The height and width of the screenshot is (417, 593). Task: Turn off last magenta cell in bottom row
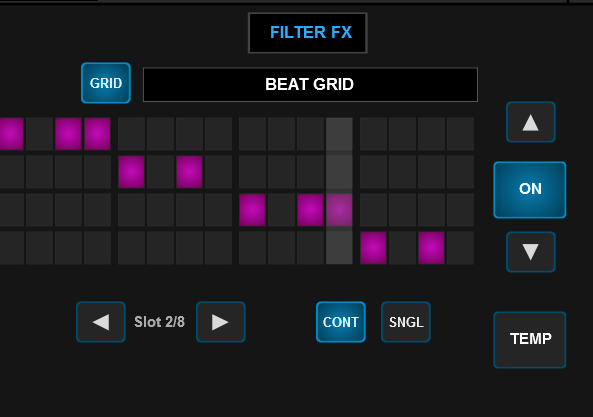(x=431, y=248)
